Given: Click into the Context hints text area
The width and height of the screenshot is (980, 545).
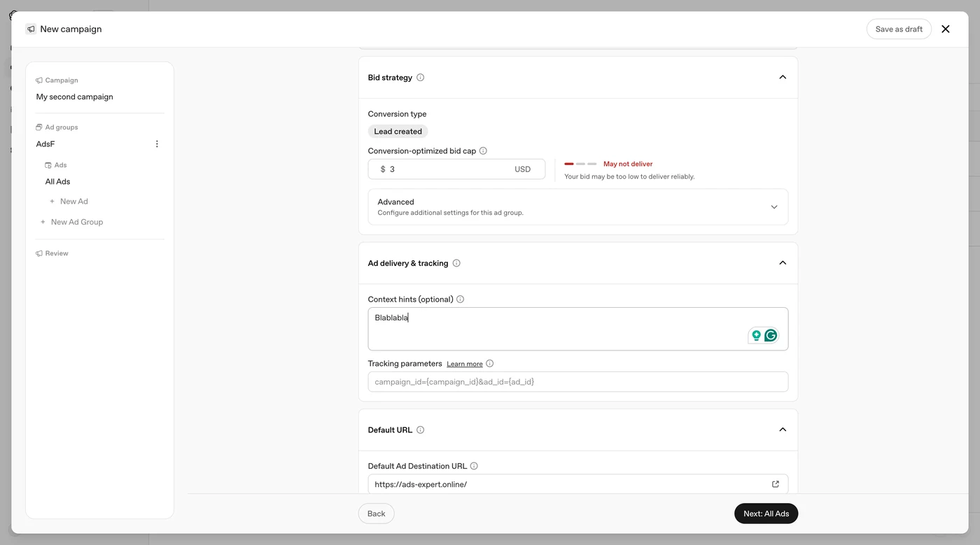Looking at the screenshot, I should 578,329.
